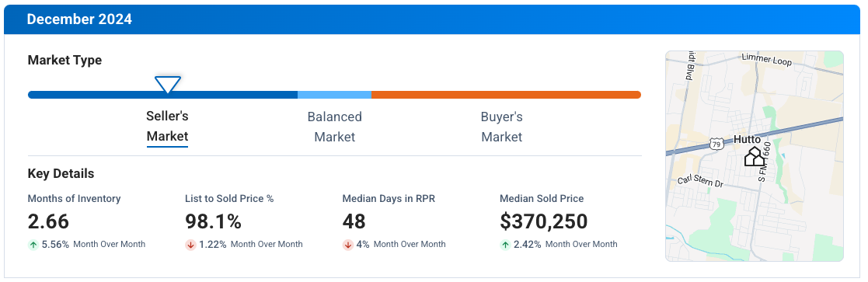868x282 pixels.
Task: Click the Key Details heading
Action: (61, 173)
